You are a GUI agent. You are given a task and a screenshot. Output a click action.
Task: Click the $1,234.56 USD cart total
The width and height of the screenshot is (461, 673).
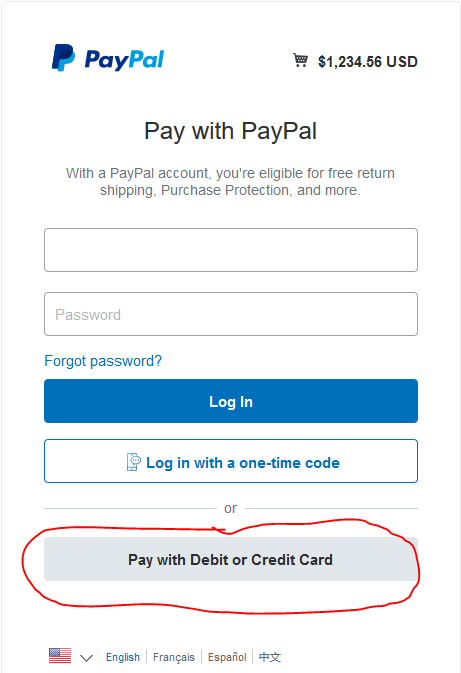368,62
